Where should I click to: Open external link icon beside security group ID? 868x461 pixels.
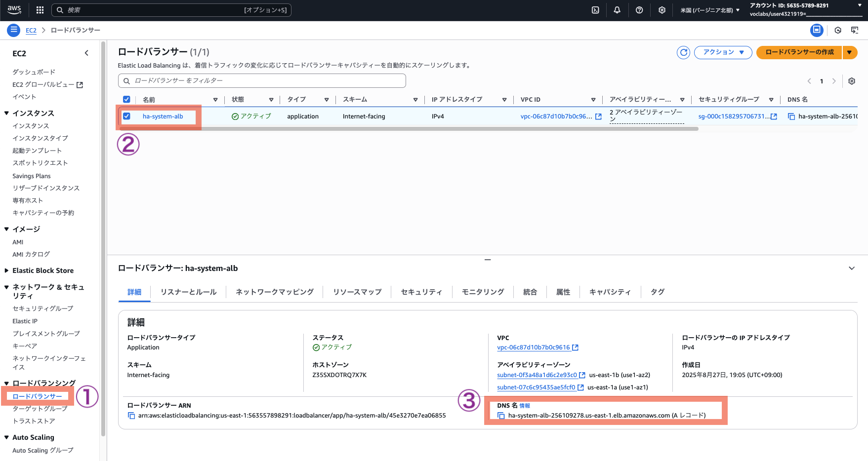coord(774,116)
